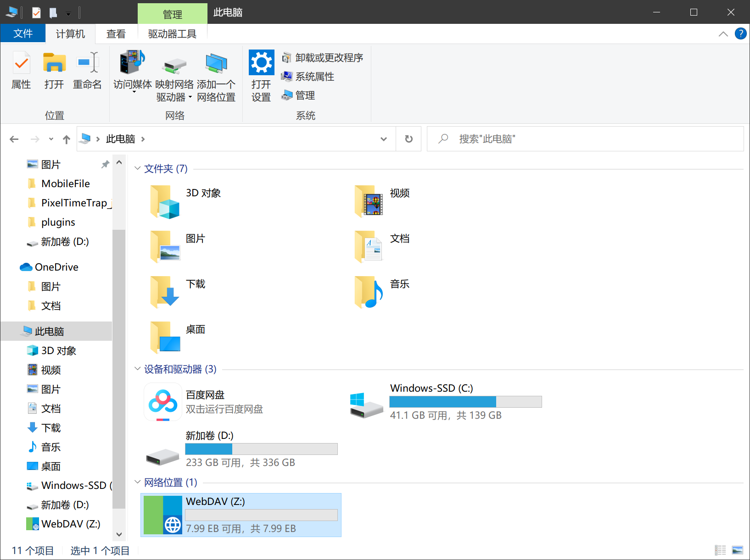
Task: Collapse Network locations (网络位置) group
Action: 137,482
